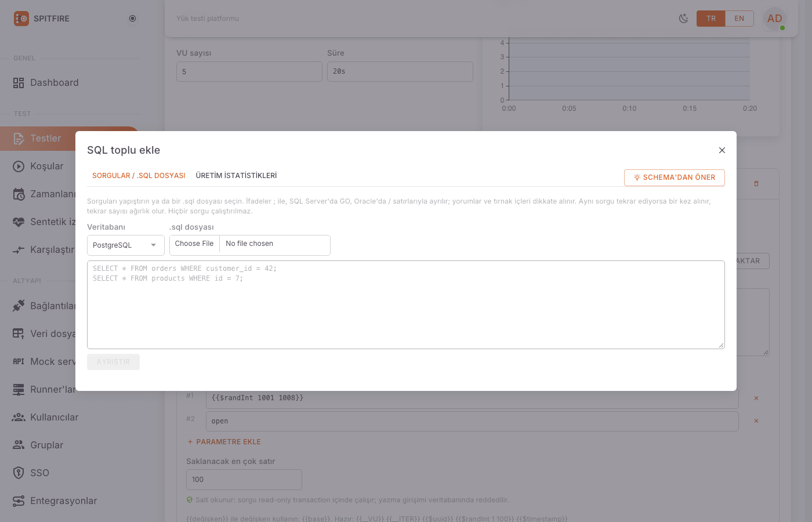Click the trash delete icon behind dialog
Screen dimensions: 812x522
click(x=756, y=184)
